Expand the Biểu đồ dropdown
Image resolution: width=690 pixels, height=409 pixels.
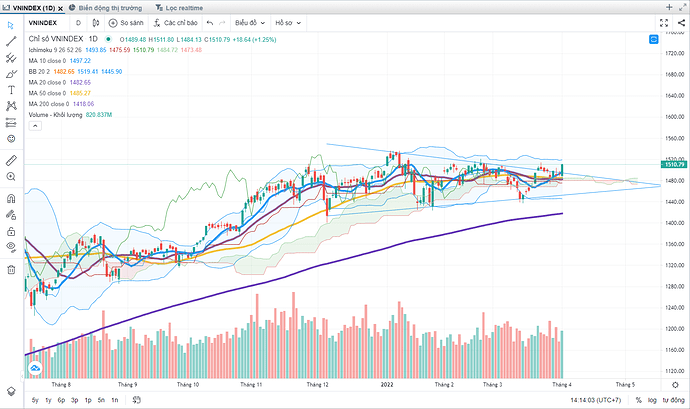coord(248,21)
